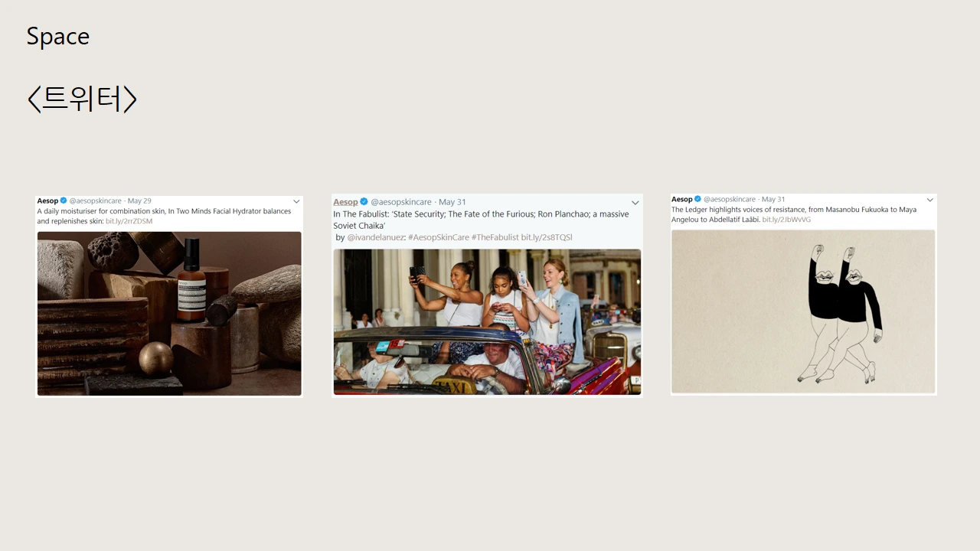
Task: Click verified badge on middle May 31 tweet
Action: (364, 202)
